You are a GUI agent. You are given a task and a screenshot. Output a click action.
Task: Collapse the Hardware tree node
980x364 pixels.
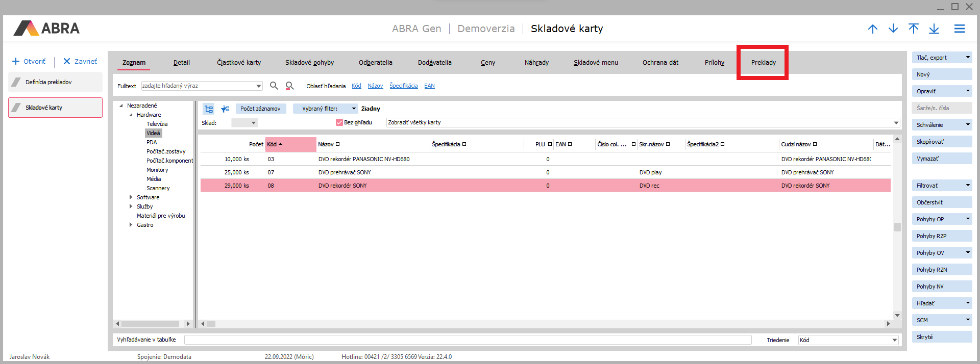coord(131,115)
